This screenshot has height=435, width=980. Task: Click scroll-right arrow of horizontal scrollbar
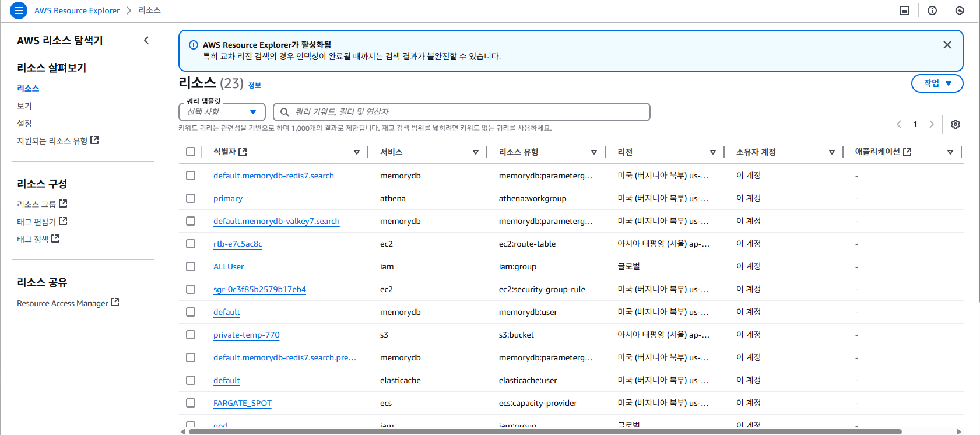coord(959,432)
